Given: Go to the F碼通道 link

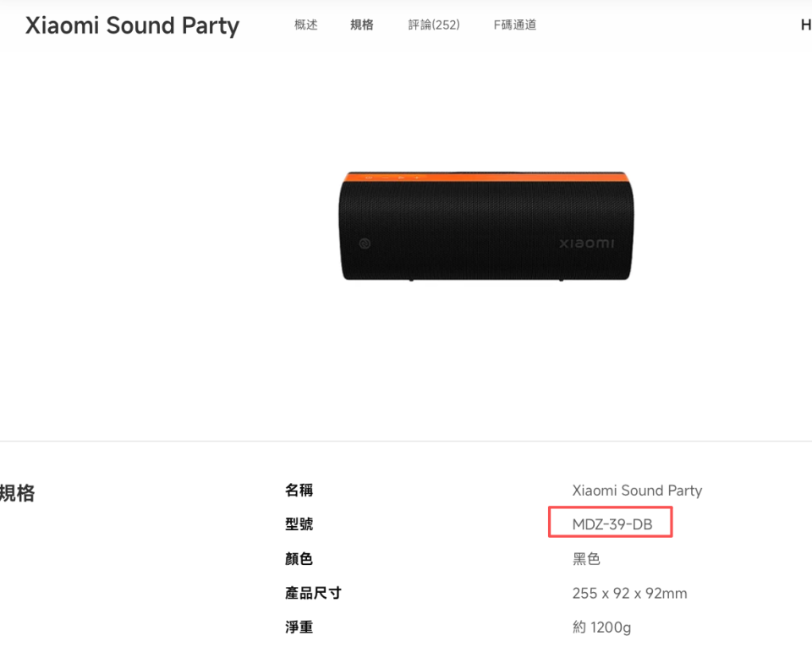Looking at the screenshot, I should [x=515, y=25].
